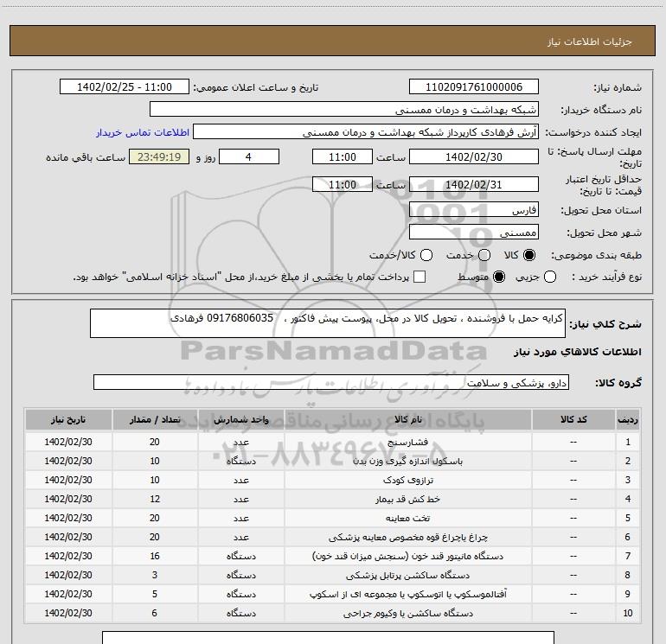The width and height of the screenshot is (666, 644).
Task: Click response deadline date 1402/02/30 field
Action: (474, 156)
